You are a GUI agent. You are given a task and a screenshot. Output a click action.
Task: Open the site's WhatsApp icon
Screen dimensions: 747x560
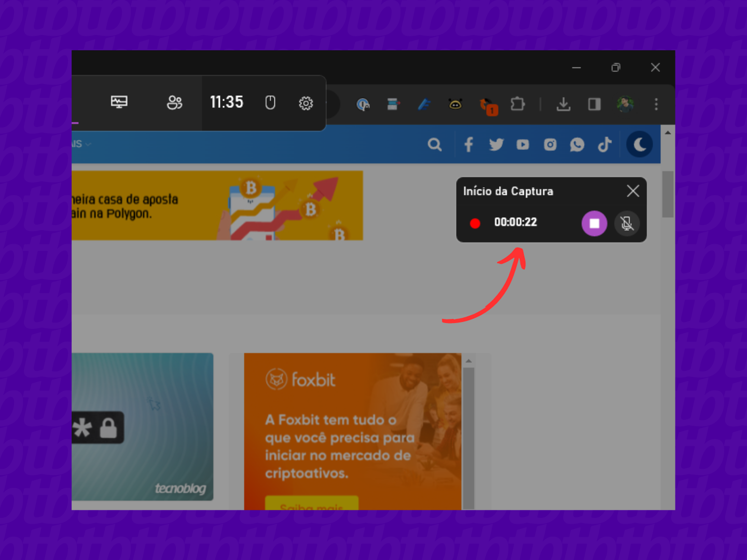(577, 144)
